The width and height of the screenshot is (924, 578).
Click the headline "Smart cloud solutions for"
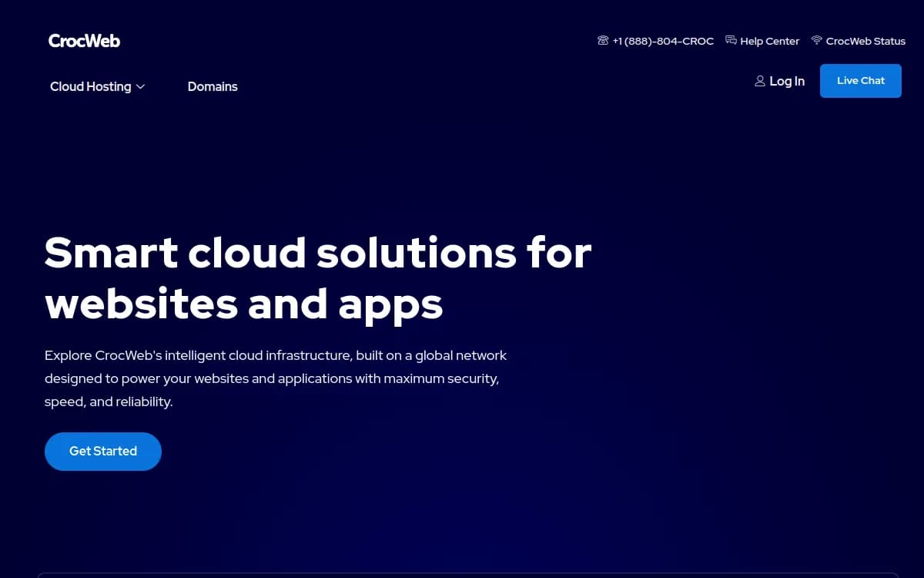318,252
